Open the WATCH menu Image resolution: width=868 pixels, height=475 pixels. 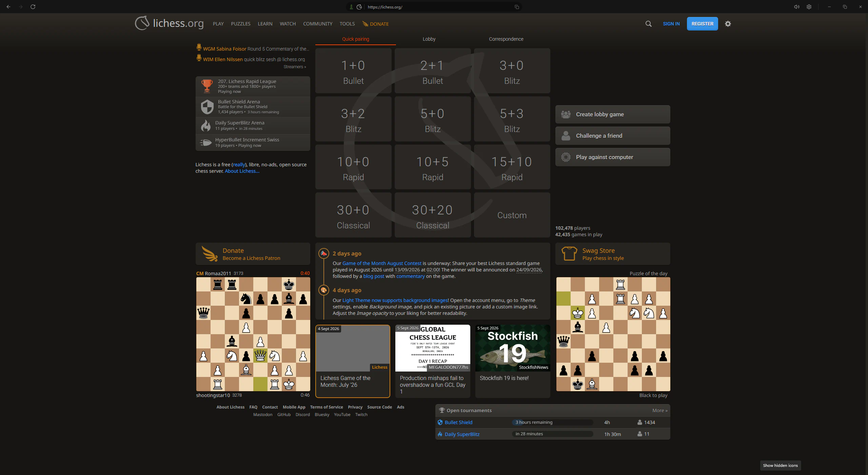[288, 24]
